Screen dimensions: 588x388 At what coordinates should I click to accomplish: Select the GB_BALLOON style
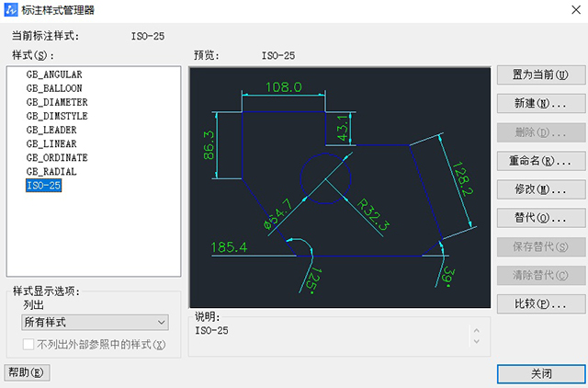54,88
